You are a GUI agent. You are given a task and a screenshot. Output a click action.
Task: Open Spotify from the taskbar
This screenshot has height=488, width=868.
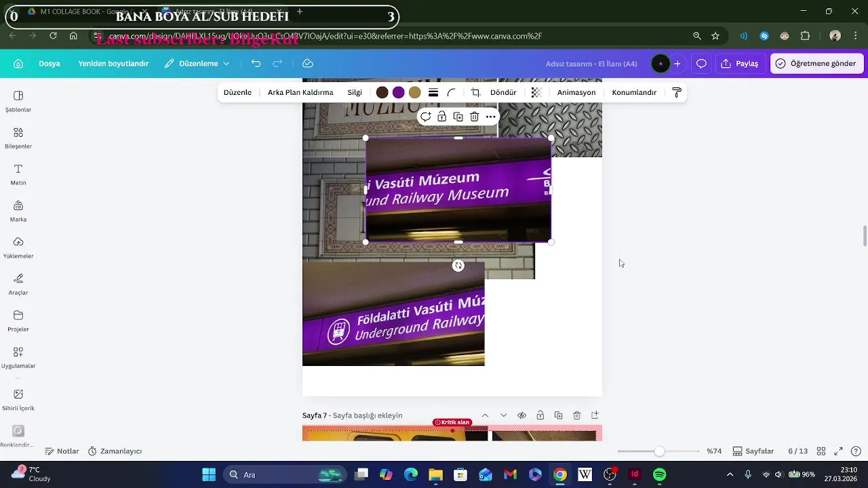point(659,474)
